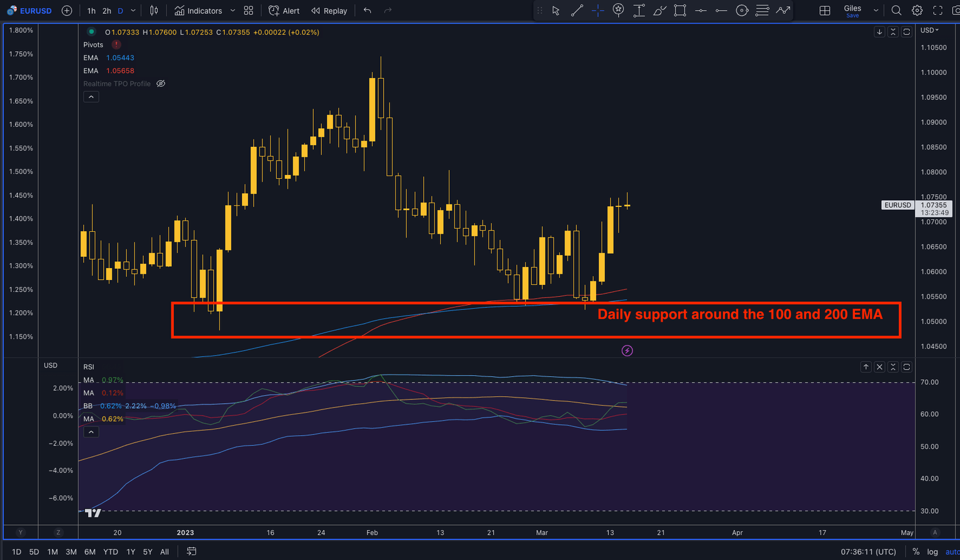Collapse the RSI pane
The width and height of the screenshot is (960, 560).
[x=893, y=367]
